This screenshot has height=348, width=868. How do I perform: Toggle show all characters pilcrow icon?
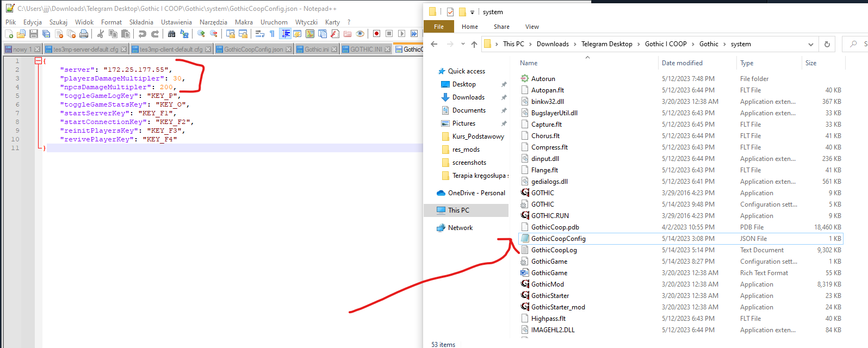tap(272, 34)
